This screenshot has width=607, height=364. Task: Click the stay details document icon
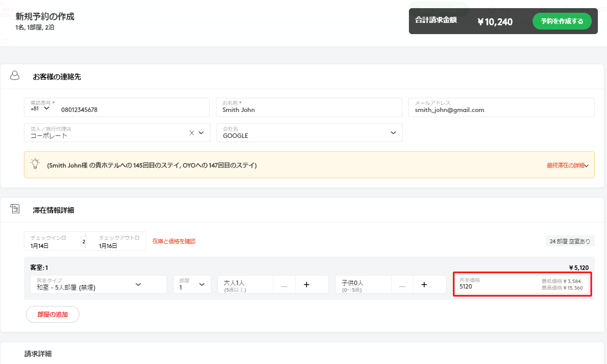point(15,209)
